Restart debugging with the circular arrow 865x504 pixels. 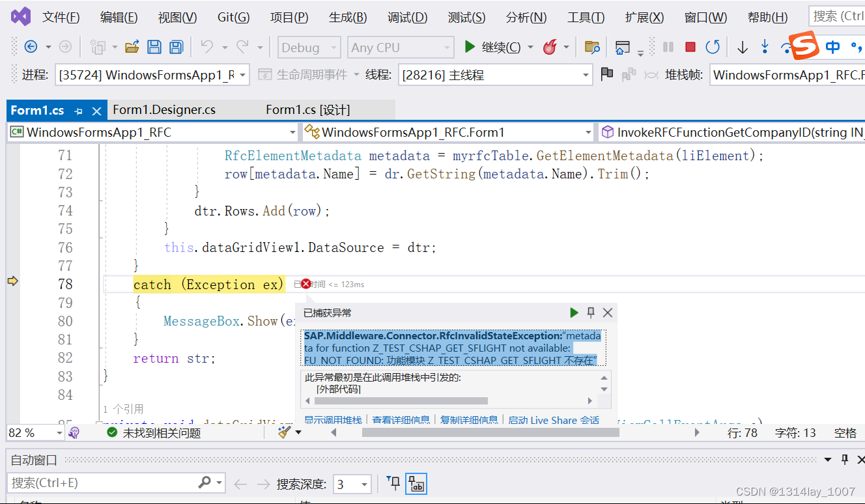click(x=713, y=47)
